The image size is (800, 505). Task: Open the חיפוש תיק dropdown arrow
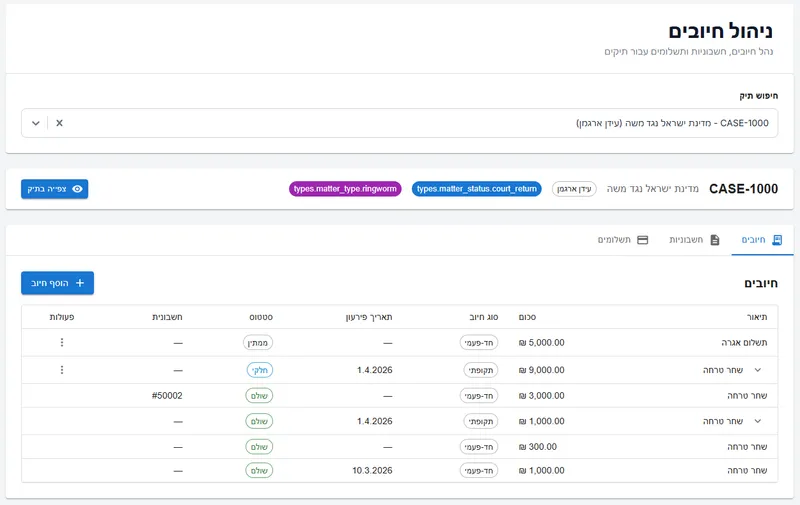tap(36, 123)
